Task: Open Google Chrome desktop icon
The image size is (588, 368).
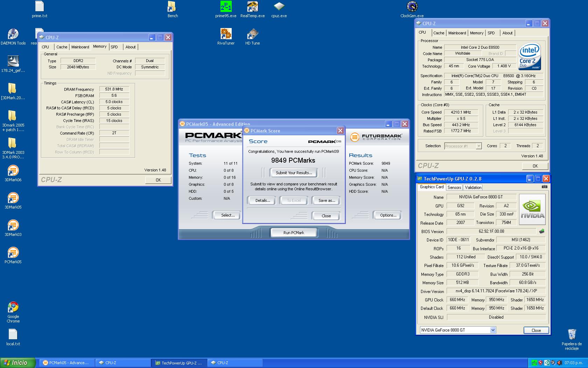Action: 13,312
